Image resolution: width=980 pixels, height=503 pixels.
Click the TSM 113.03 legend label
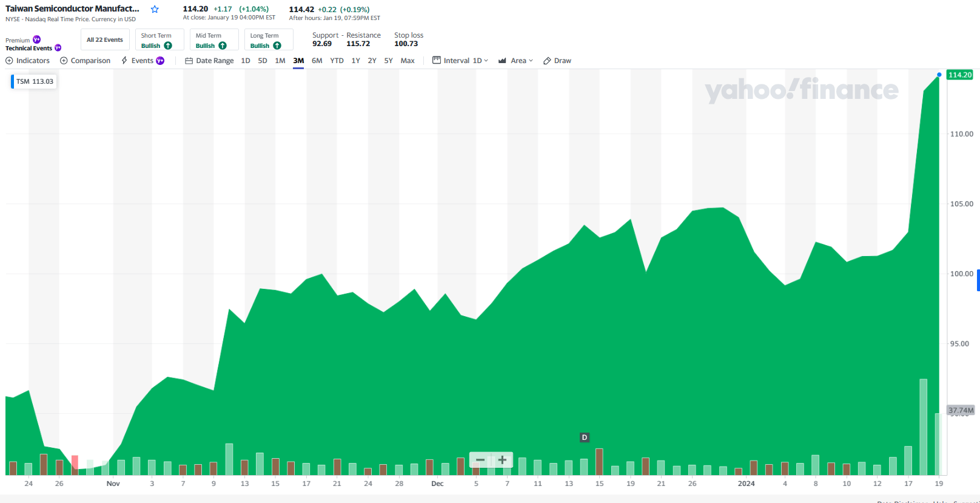(35, 81)
